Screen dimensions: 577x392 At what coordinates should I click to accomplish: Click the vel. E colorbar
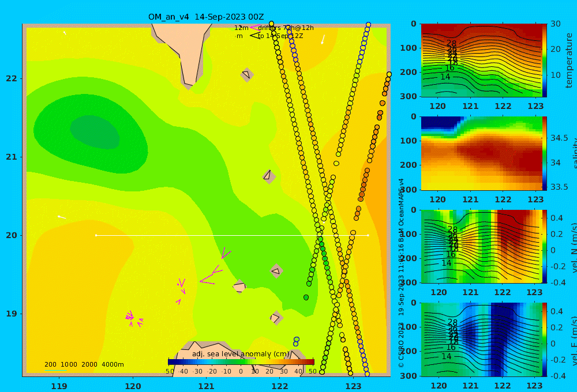click(x=544, y=340)
